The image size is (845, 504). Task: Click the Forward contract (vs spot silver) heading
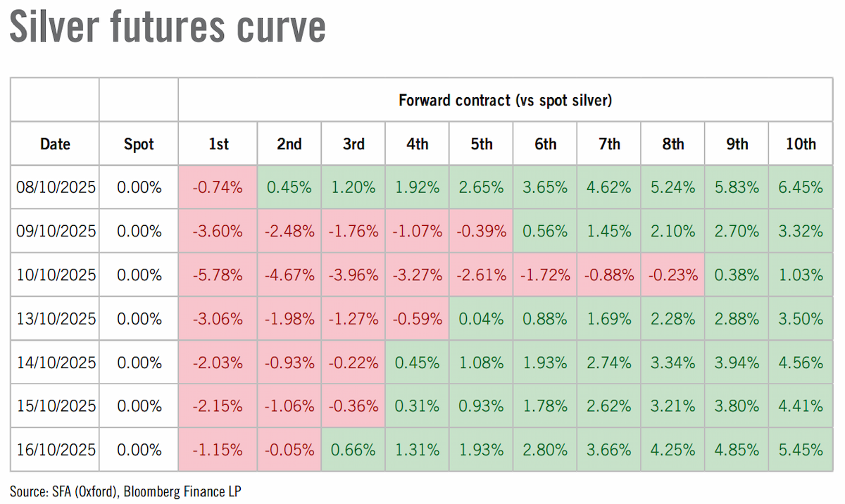[x=506, y=100]
